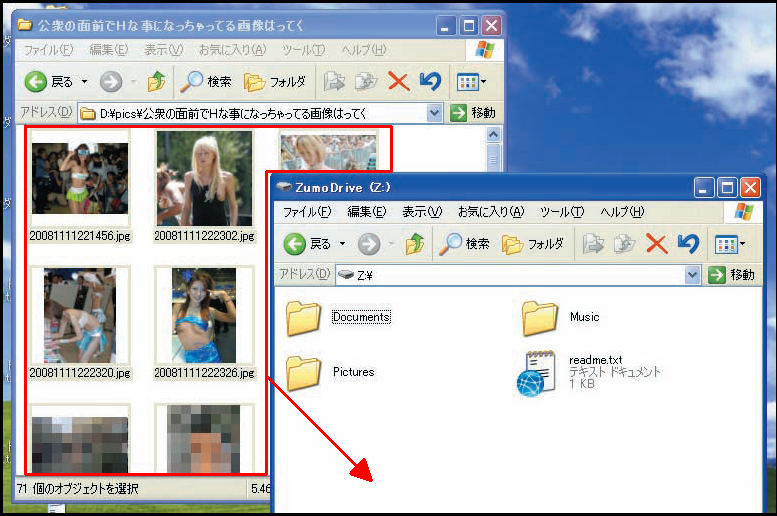
Task: Click Undo arrow in pics folder toolbar
Action: coord(430,81)
